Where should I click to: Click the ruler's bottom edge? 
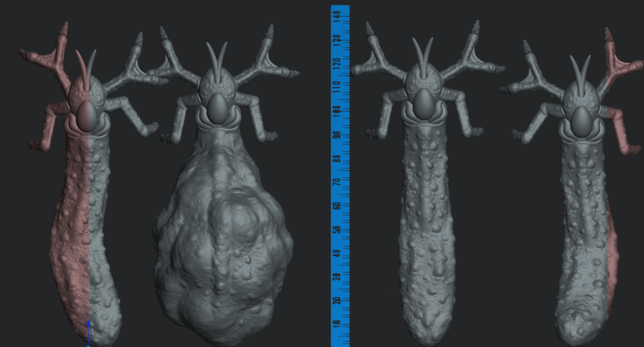point(340,344)
